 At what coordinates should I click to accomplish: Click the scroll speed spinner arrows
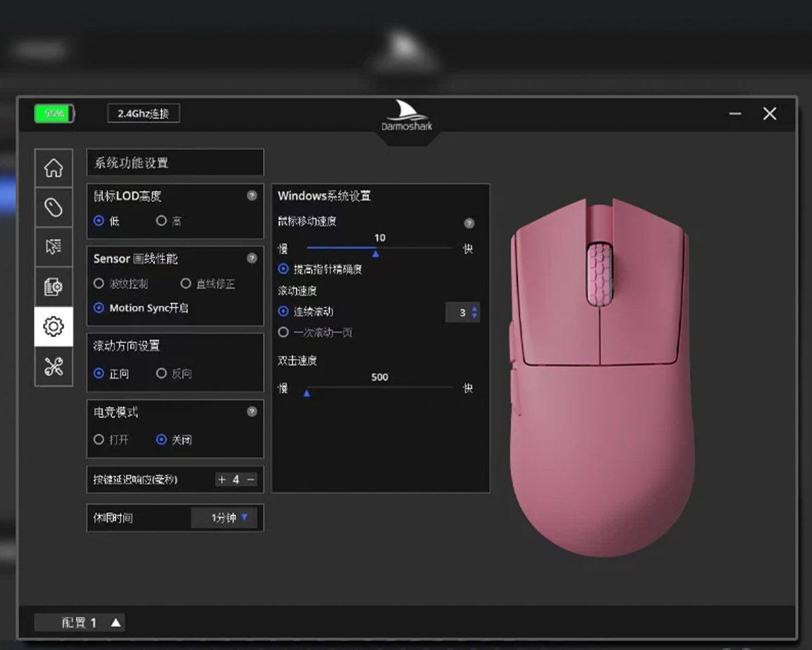pos(475,312)
